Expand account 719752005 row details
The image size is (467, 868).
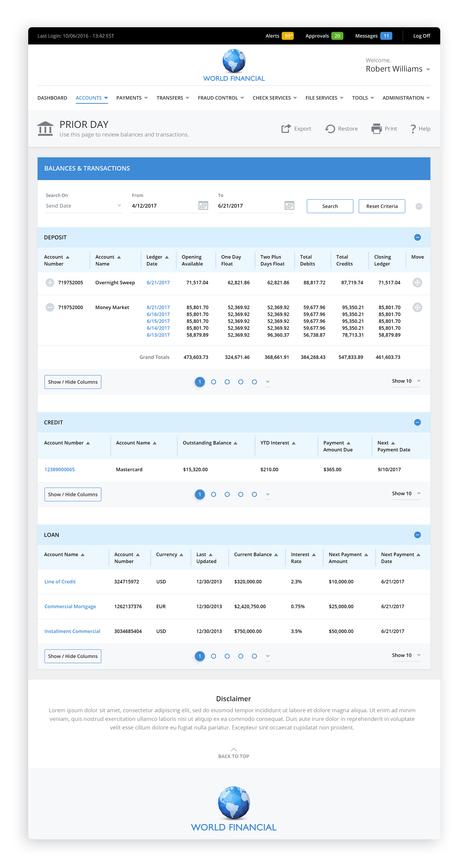pos(50,282)
